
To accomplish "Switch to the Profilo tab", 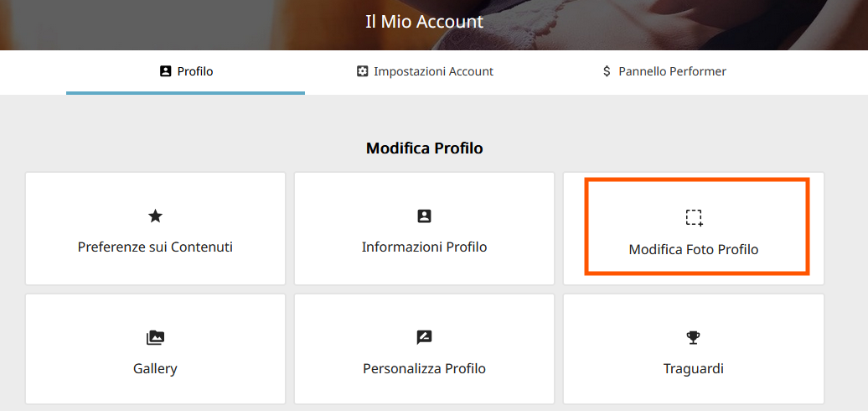I will [185, 72].
